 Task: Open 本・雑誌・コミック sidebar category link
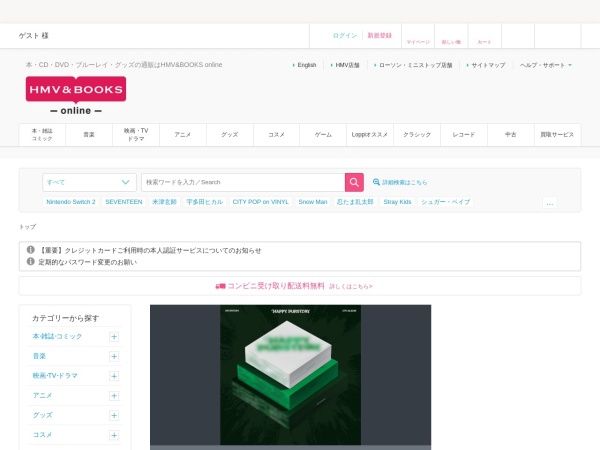point(57,336)
